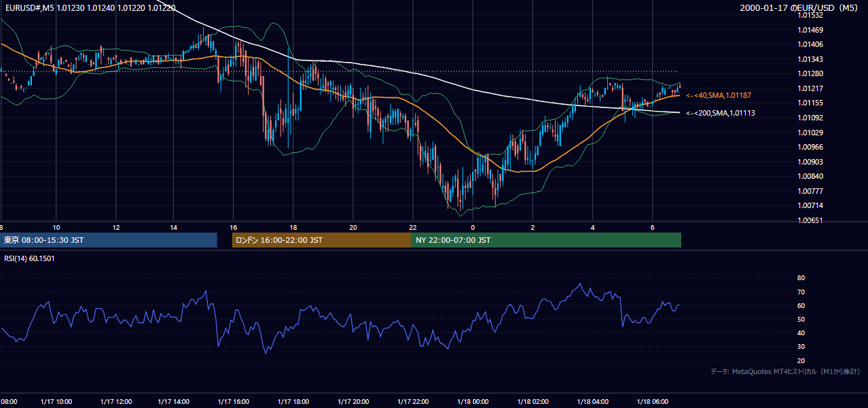Click the 1/17 22:00 time axis label

[x=414, y=401]
